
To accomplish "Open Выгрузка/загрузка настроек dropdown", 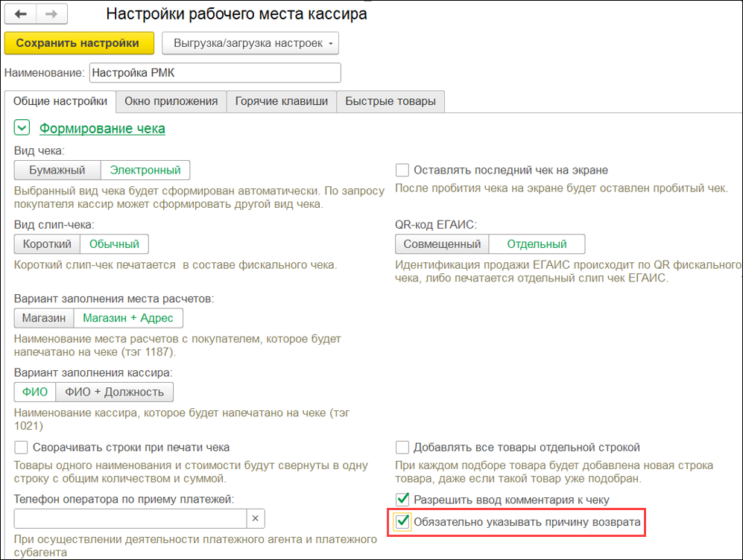I will point(250,43).
